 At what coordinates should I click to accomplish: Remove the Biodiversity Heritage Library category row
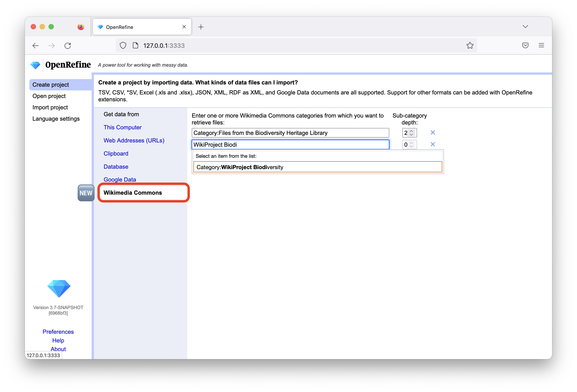tap(432, 132)
